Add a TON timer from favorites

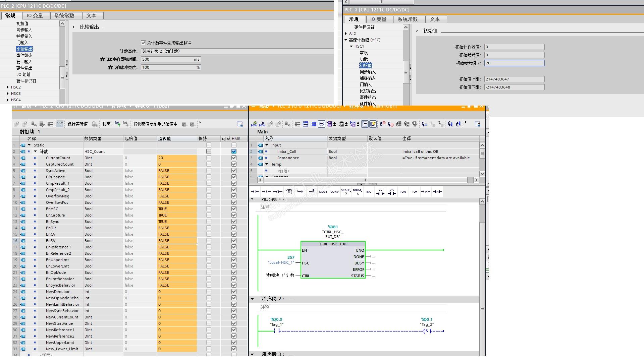pos(403,192)
